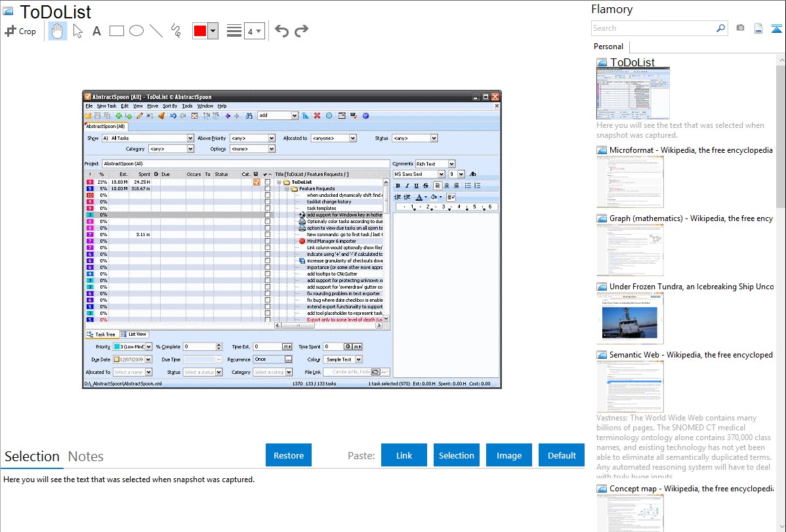Viewport: 786px width, 532px height.
Task: Select the arrow pointer tool
Action: tap(77, 31)
